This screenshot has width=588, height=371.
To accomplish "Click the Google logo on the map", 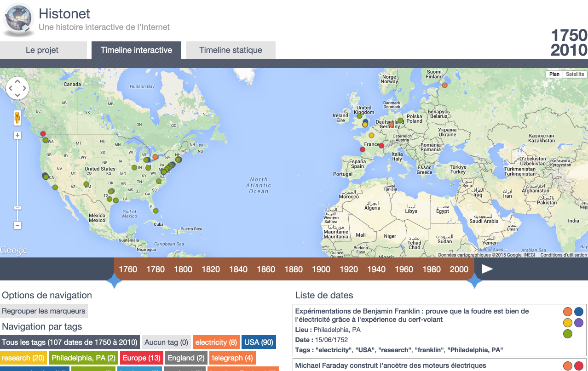I will (x=14, y=251).
